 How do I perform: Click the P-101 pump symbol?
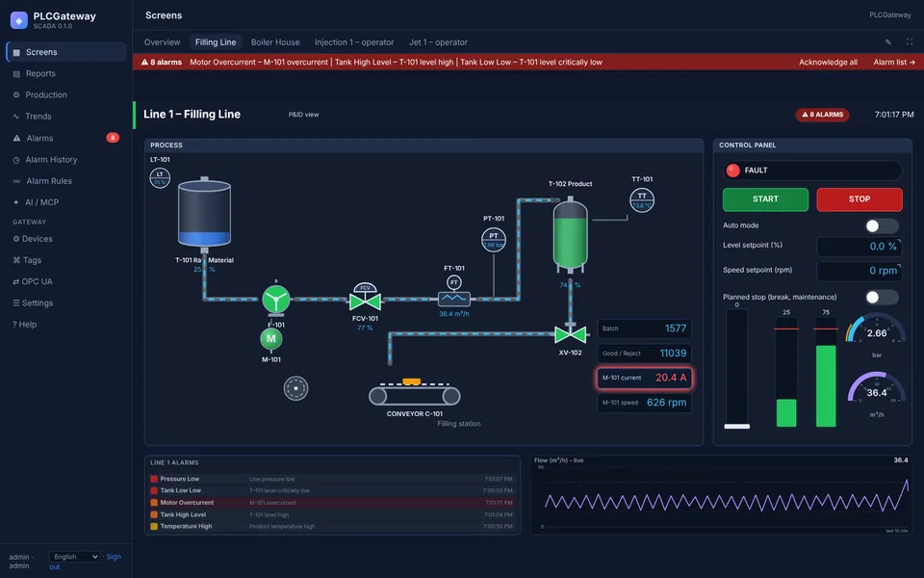coord(276,299)
